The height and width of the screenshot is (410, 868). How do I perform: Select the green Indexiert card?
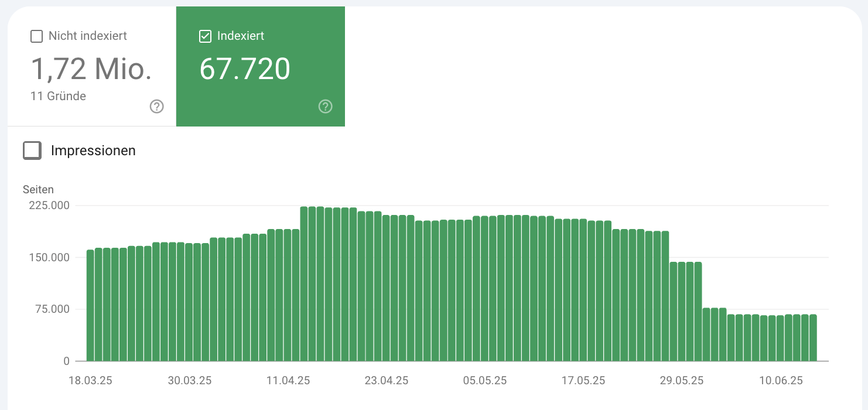click(x=261, y=66)
